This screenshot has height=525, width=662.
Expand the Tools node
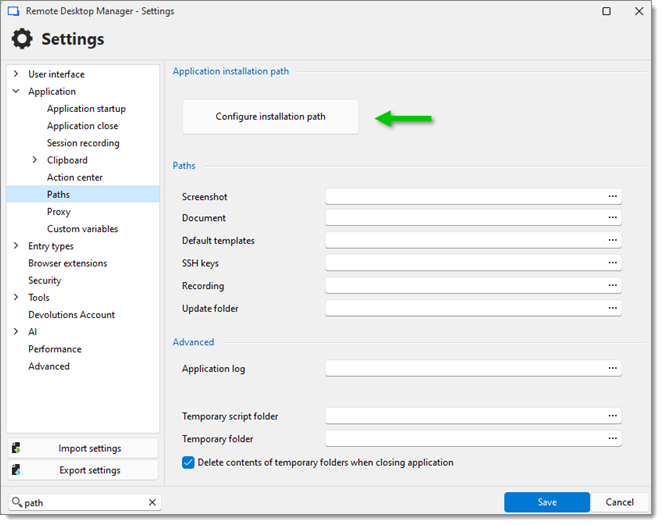pyautogui.click(x=16, y=297)
